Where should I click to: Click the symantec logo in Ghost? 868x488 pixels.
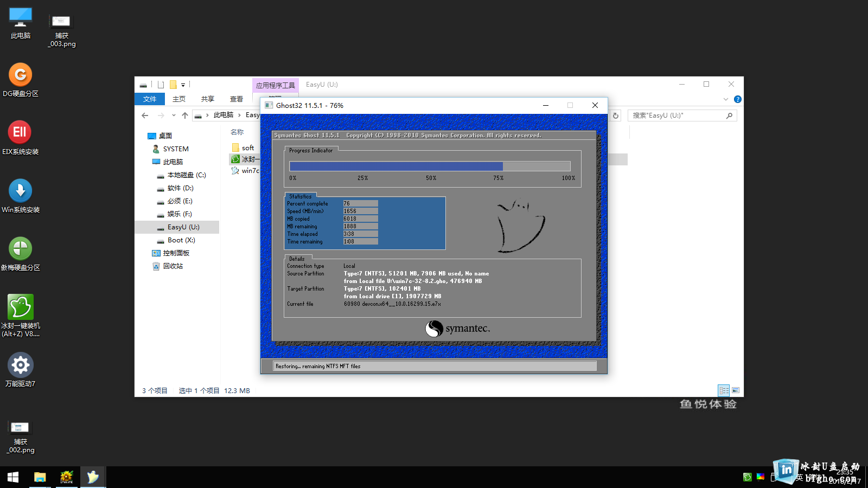pos(457,329)
